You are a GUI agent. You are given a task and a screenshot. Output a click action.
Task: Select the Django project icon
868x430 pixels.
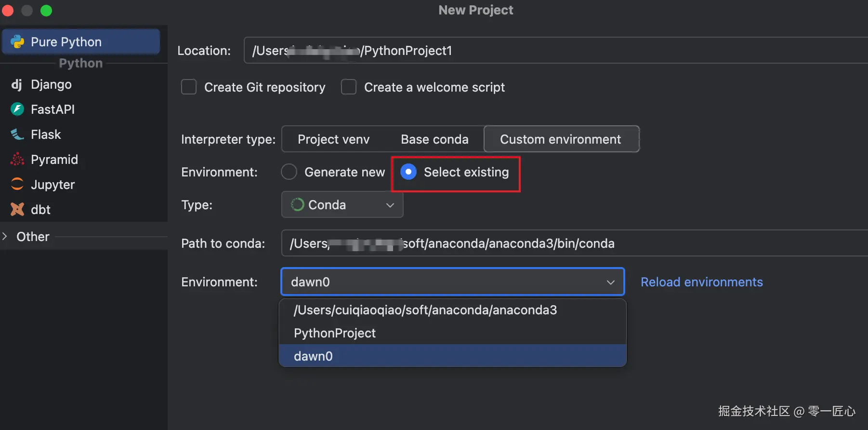click(x=17, y=84)
